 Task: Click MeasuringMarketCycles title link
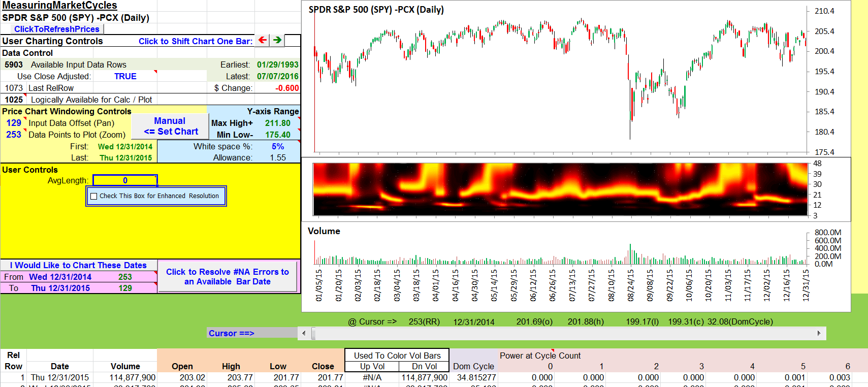tap(59, 6)
